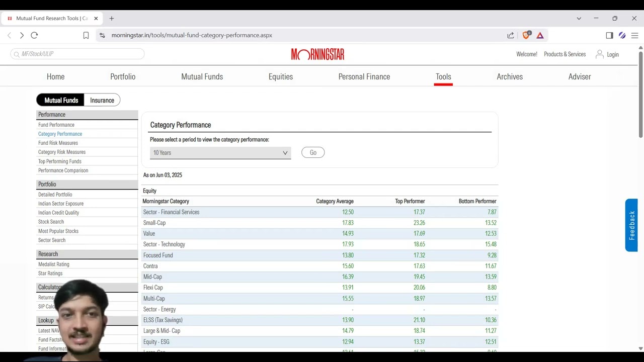The height and width of the screenshot is (362, 644).
Task: Open Indian Credit Quality link
Action: point(58,213)
